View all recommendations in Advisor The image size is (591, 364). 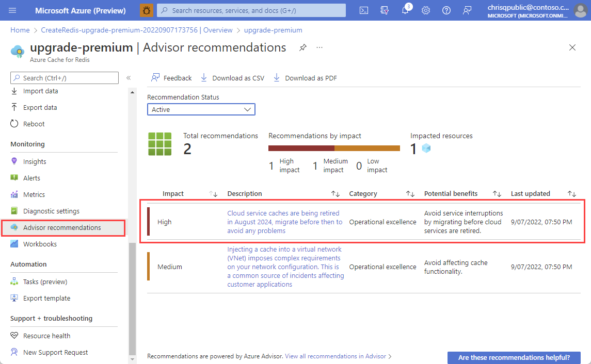[x=336, y=356]
